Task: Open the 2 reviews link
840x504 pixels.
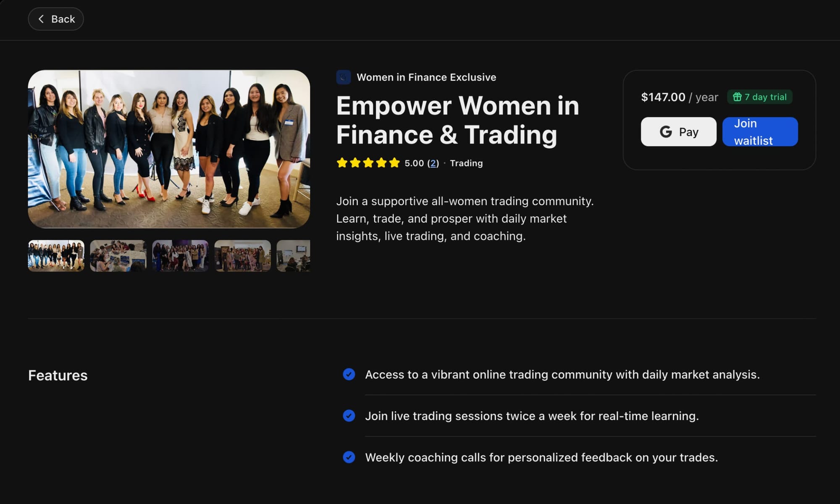Action: pyautogui.click(x=433, y=163)
